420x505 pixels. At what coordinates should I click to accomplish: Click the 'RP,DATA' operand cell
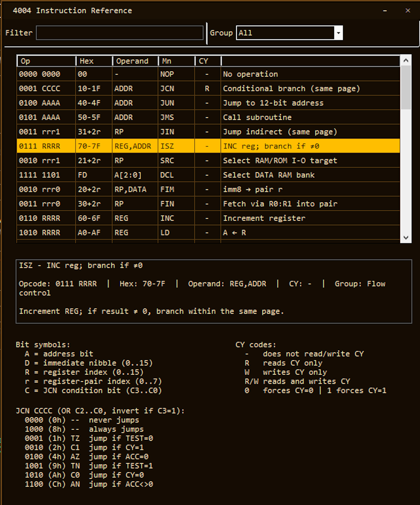point(135,189)
